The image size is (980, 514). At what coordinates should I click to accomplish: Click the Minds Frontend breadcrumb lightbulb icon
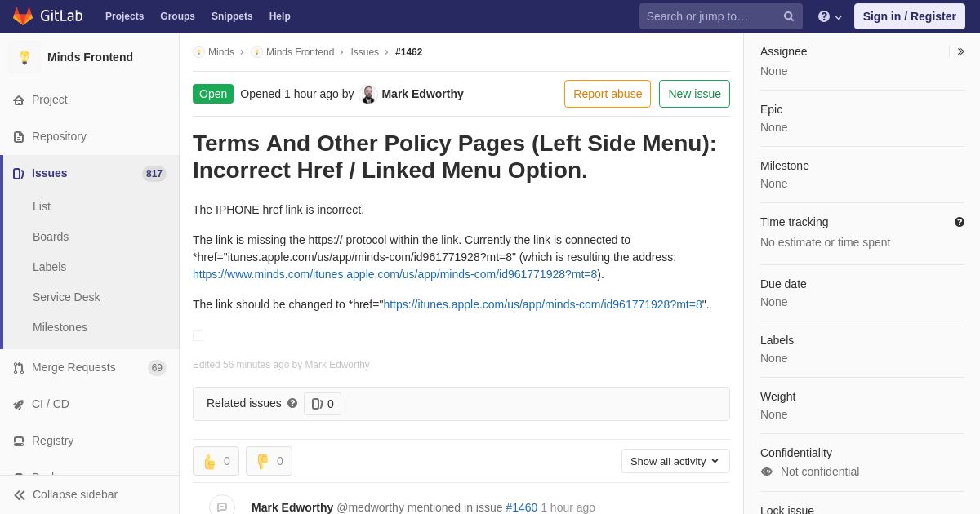coord(256,52)
